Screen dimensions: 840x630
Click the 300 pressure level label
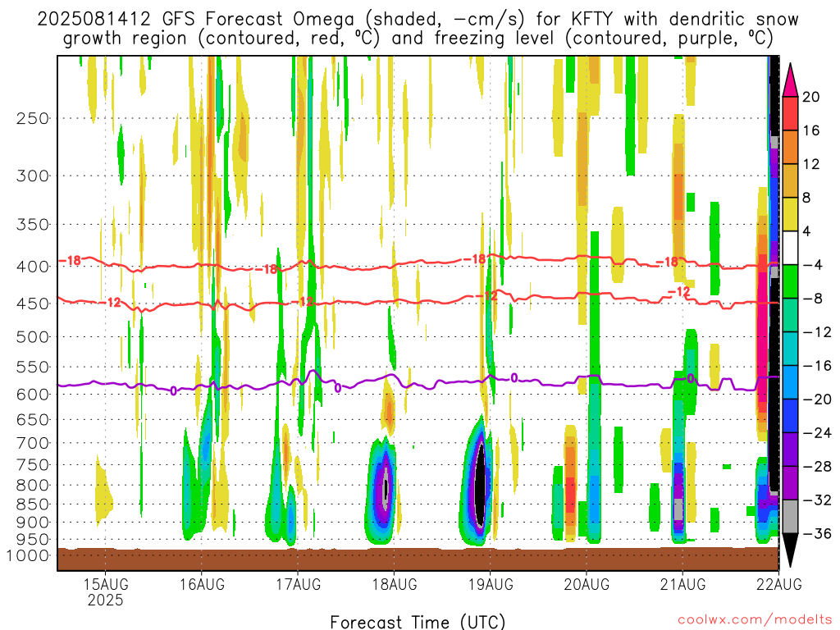(33, 176)
